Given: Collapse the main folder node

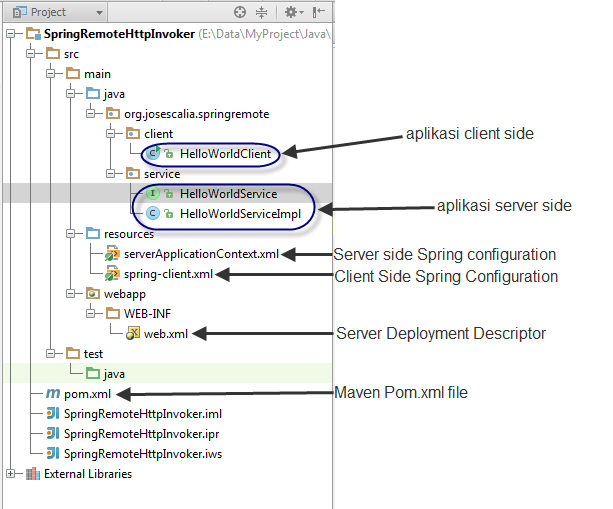Looking at the screenshot, I should [x=50, y=73].
